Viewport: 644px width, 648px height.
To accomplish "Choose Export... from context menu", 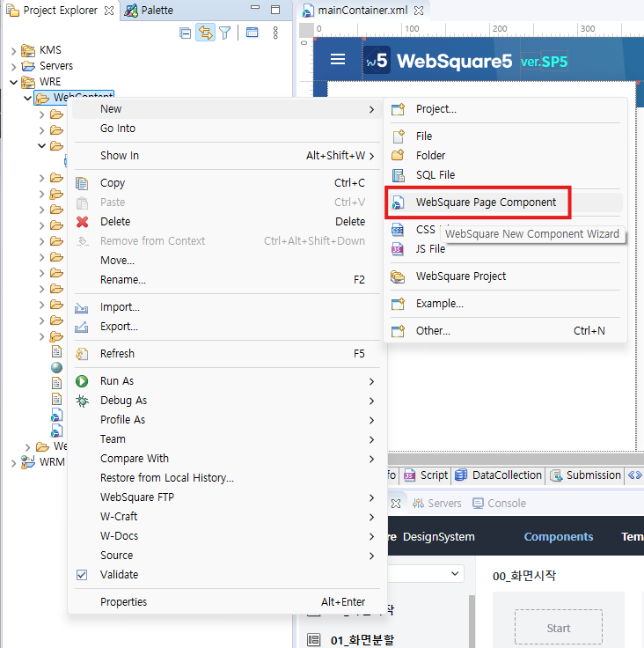I will (x=225, y=327).
